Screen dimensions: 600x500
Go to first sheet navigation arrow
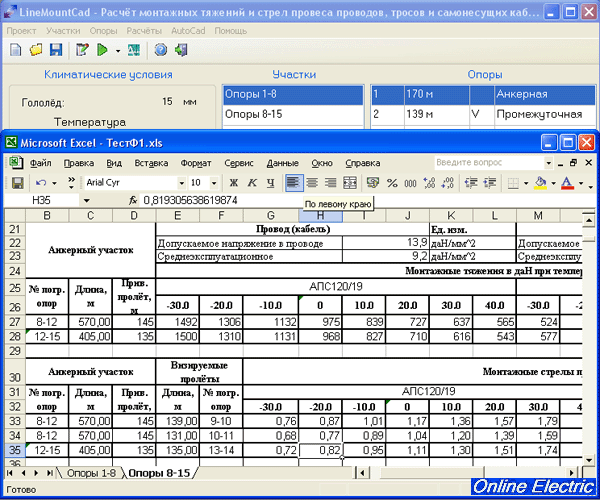tap(10, 473)
